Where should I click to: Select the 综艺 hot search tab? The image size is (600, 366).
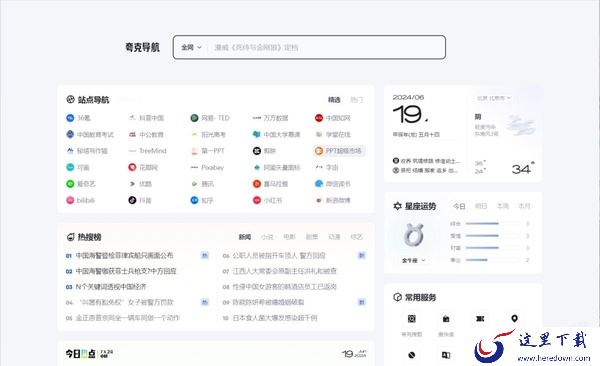pos(357,237)
